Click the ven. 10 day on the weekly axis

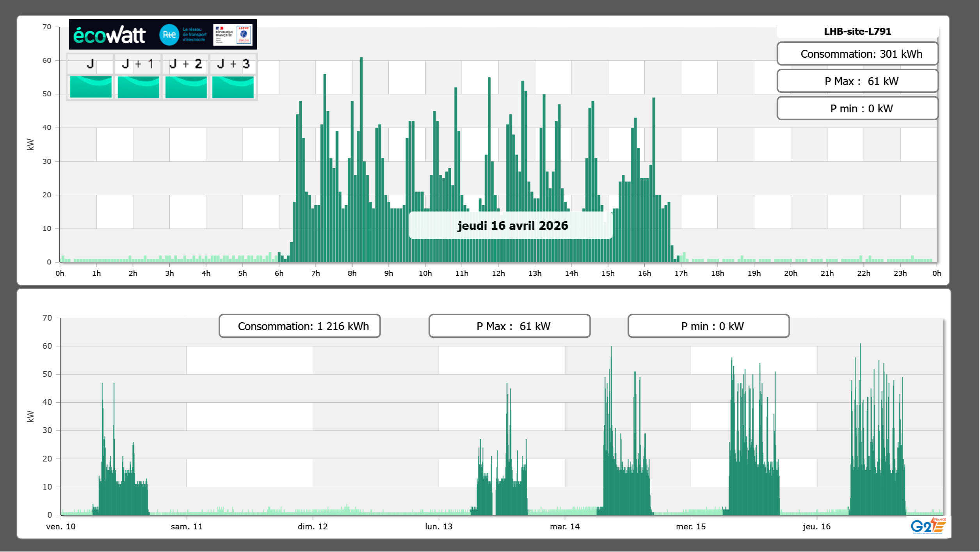coord(61,527)
